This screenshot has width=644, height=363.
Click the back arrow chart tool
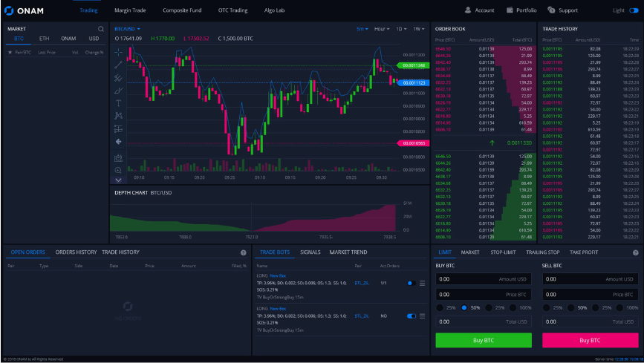tap(118, 142)
